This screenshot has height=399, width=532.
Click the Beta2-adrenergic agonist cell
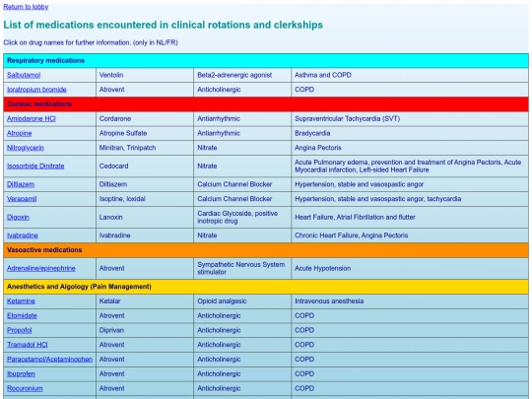[x=242, y=75]
